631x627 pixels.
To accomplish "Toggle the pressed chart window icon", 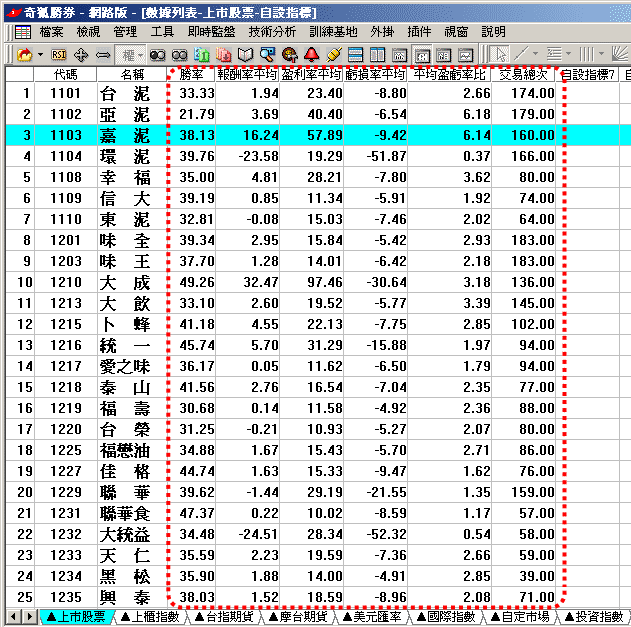I will [x=421, y=55].
